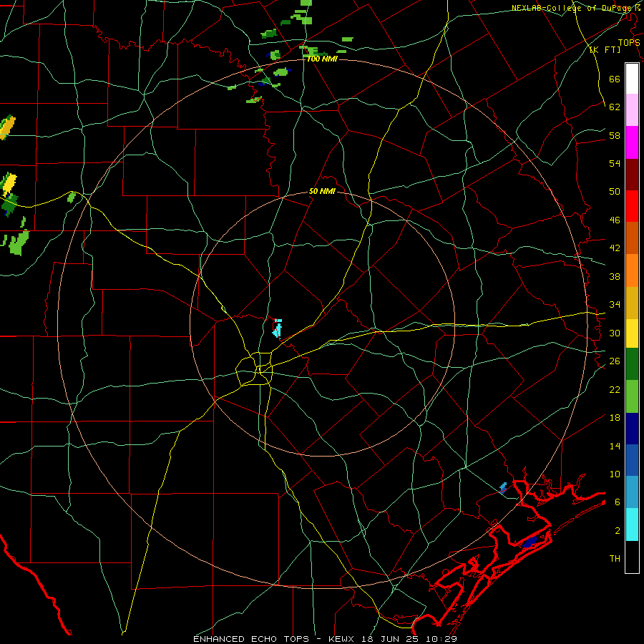Click the '18' legend value
This screenshot has height=644, width=644.
pos(615,418)
